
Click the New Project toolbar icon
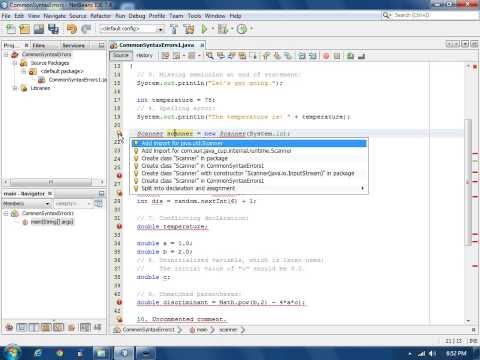[25, 29]
